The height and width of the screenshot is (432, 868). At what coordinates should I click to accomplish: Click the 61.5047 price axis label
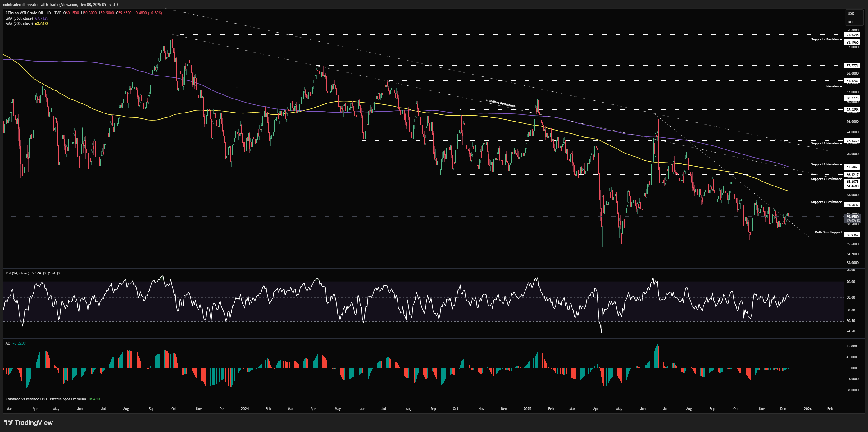tap(852, 205)
